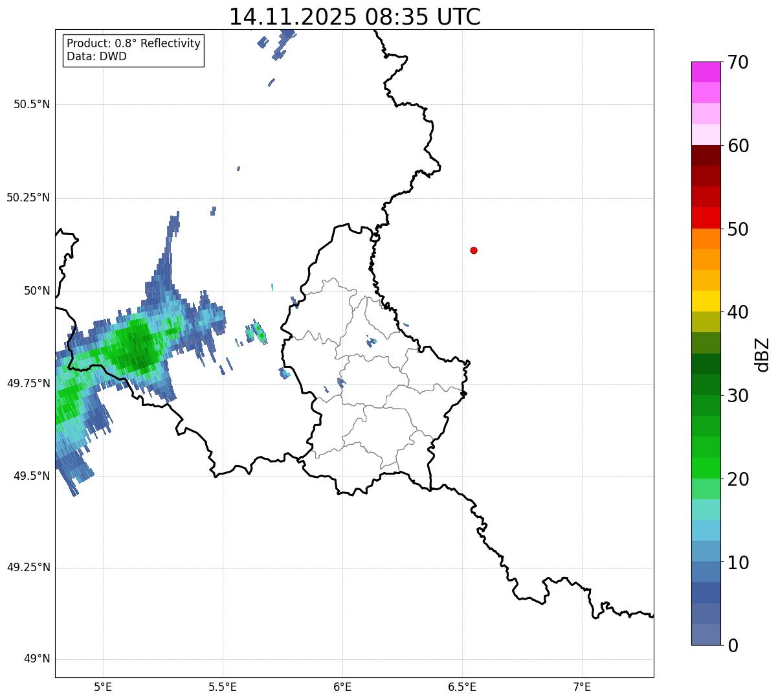
Task: Click the red station marker dot
Action: 474,250
